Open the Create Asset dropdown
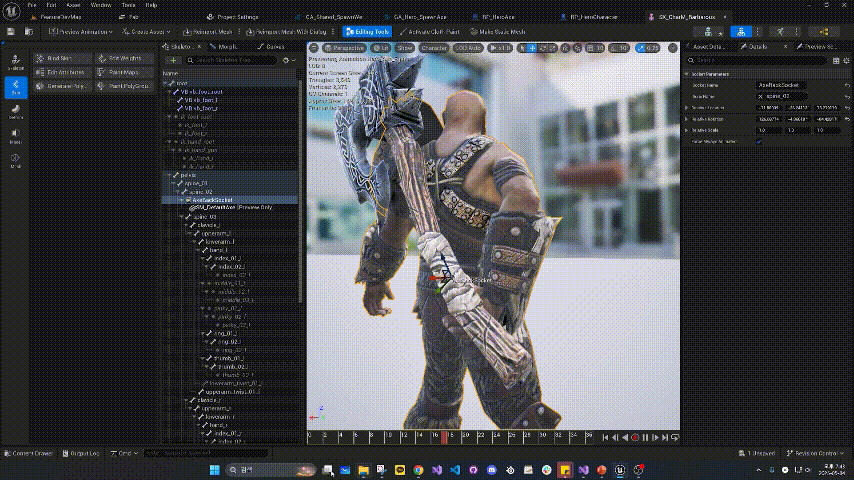Screen dimensions: 854x480 pyautogui.click(x=146, y=32)
